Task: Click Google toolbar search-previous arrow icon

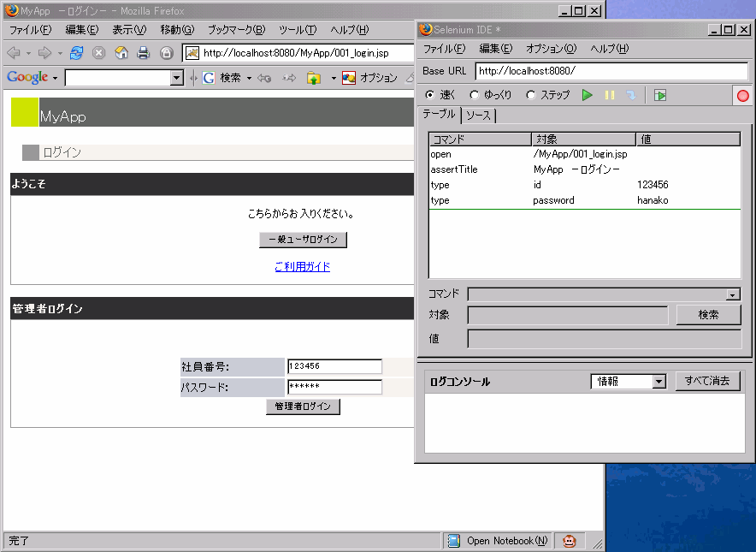Action: tap(264, 78)
